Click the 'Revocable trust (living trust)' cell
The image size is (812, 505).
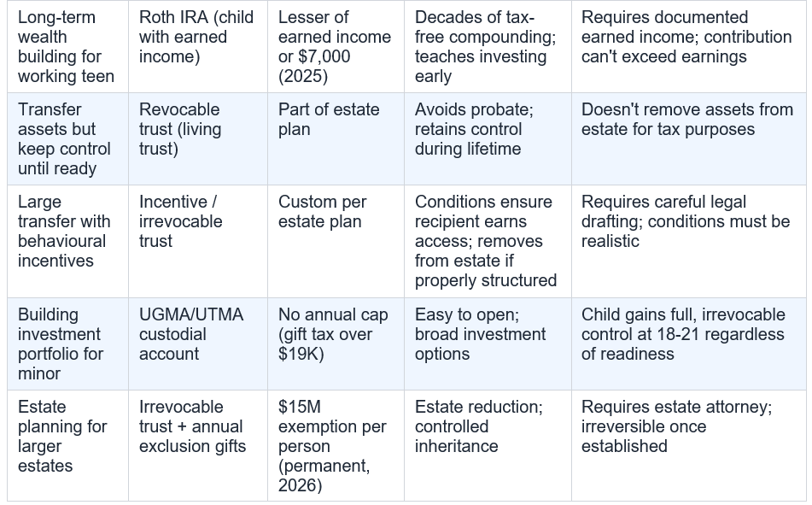[x=198, y=139]
